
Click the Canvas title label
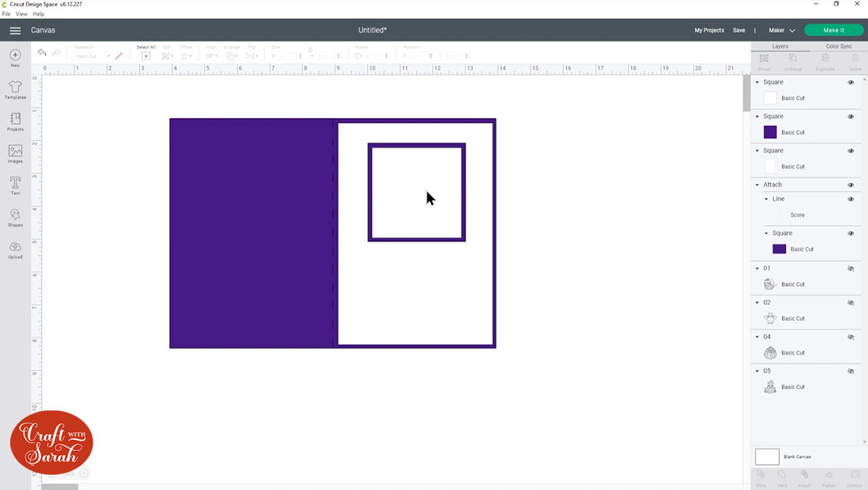click(43, 30)
